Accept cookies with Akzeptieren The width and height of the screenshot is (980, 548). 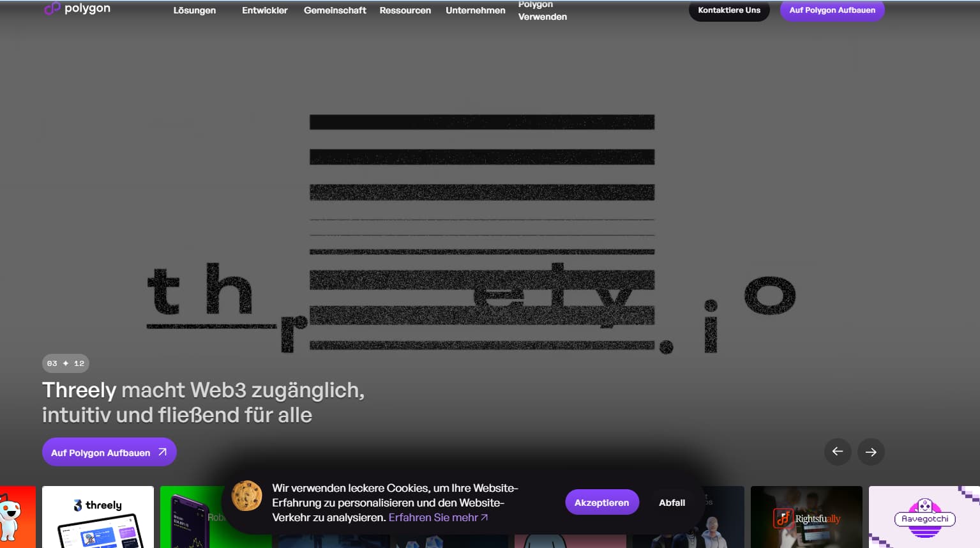[602, 503]
